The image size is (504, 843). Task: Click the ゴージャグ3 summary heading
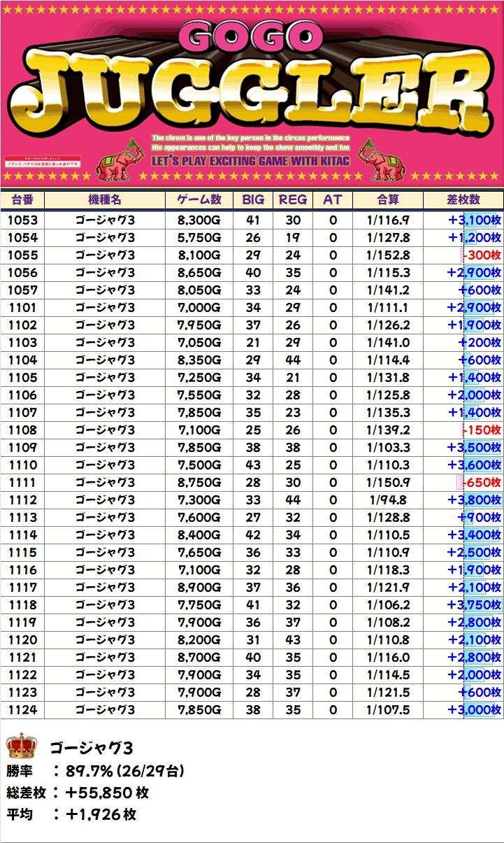[x=90, y=747]
